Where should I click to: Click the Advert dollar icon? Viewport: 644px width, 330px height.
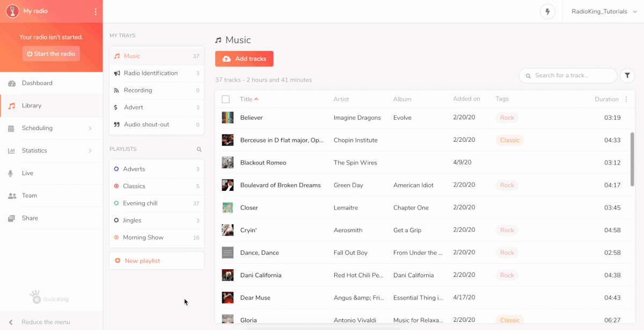(116, 107)
